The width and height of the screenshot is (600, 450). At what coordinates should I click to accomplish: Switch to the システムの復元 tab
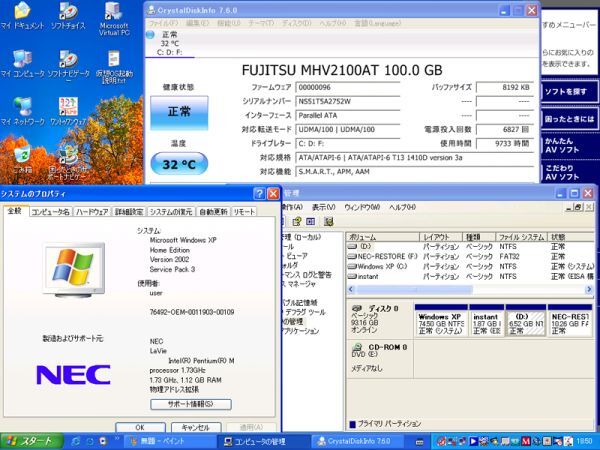click(x=171, y=212)
